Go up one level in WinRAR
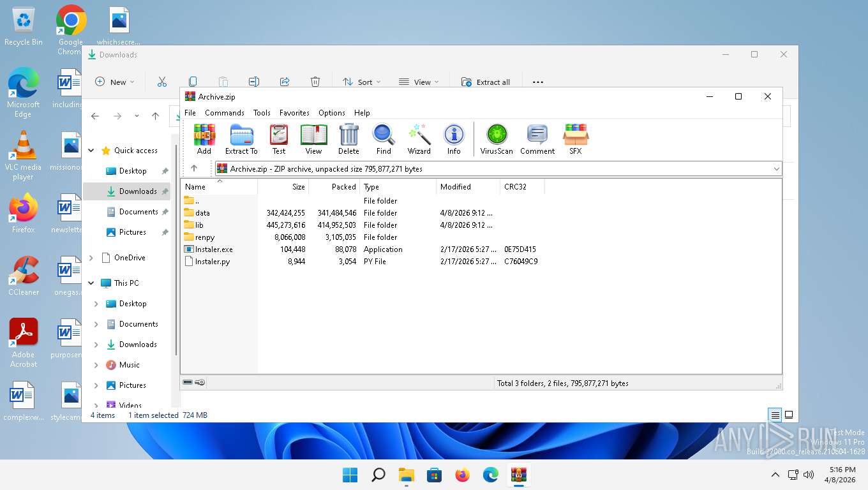 (194, 168)
